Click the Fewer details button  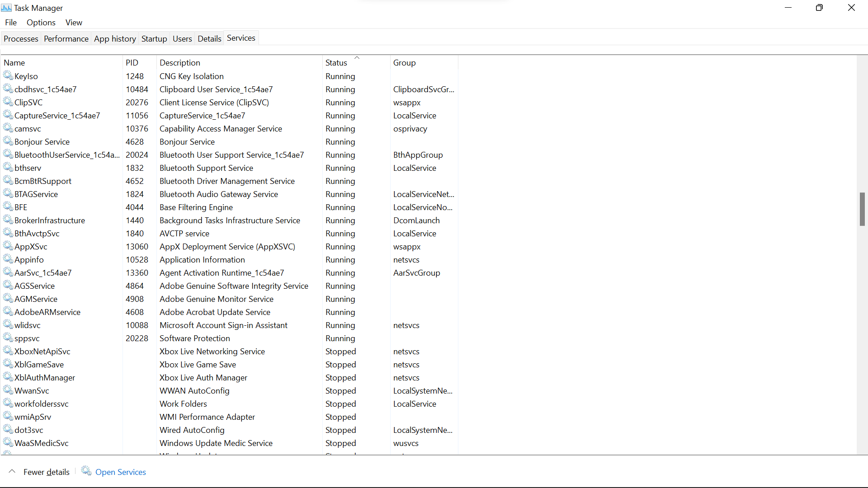pyautogui.click(x=47, y=472)
